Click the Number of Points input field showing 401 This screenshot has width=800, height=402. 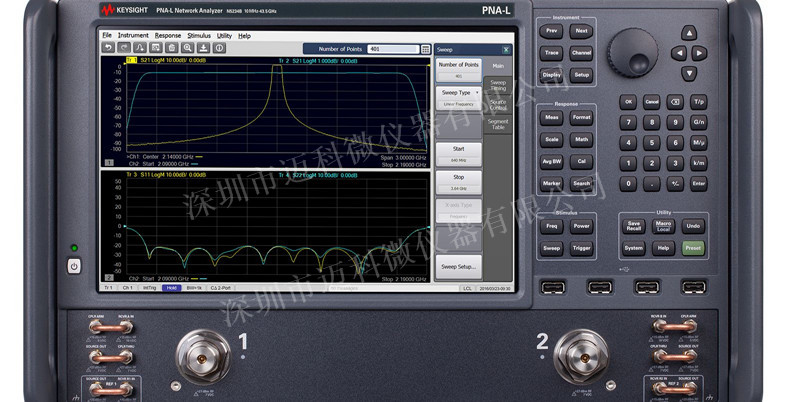(x=393, y=49)
